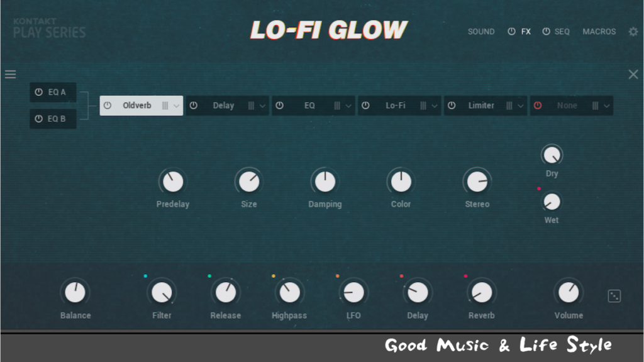Viewport: 644px width, 362px height.
Task: Click the Highpass macro knob
Action: (289, 292)
